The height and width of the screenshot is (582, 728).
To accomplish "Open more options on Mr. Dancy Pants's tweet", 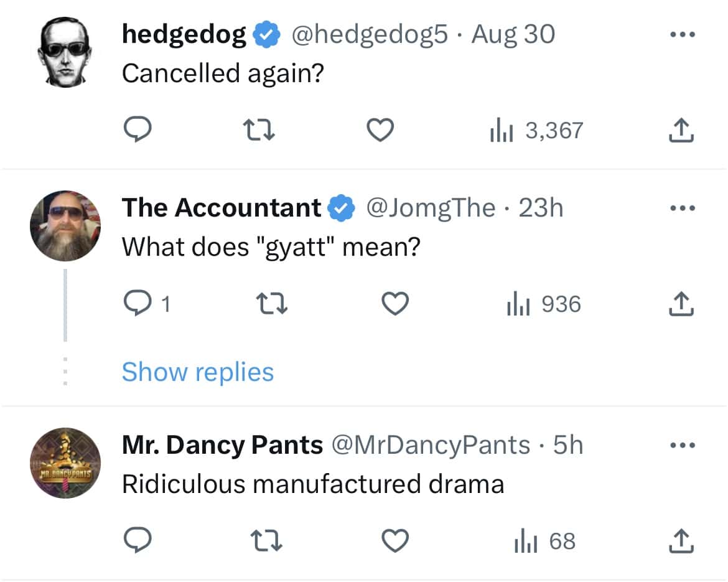I will coord(682,444).
